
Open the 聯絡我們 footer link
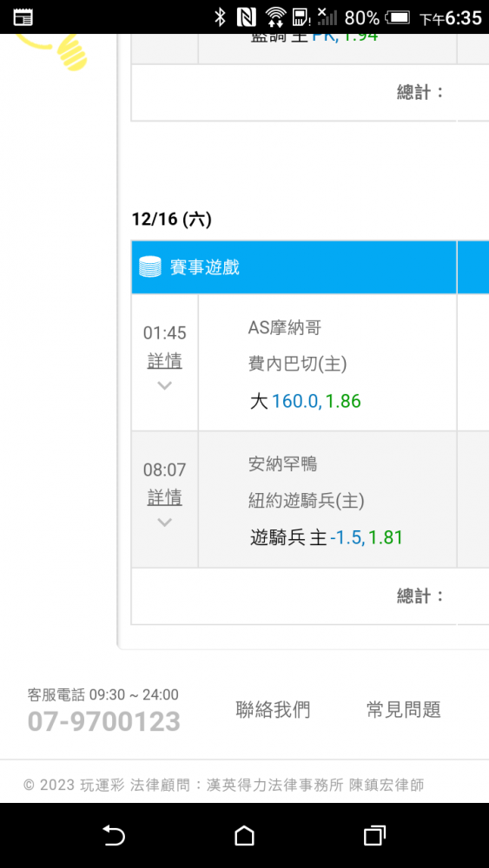[x=273, y=709]
